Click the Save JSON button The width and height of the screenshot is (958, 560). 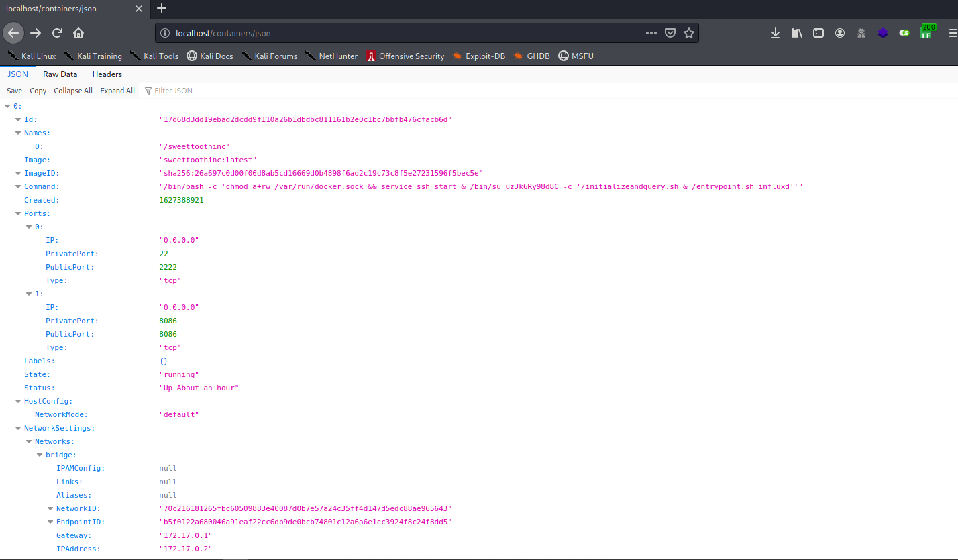[x=14, y=91]
